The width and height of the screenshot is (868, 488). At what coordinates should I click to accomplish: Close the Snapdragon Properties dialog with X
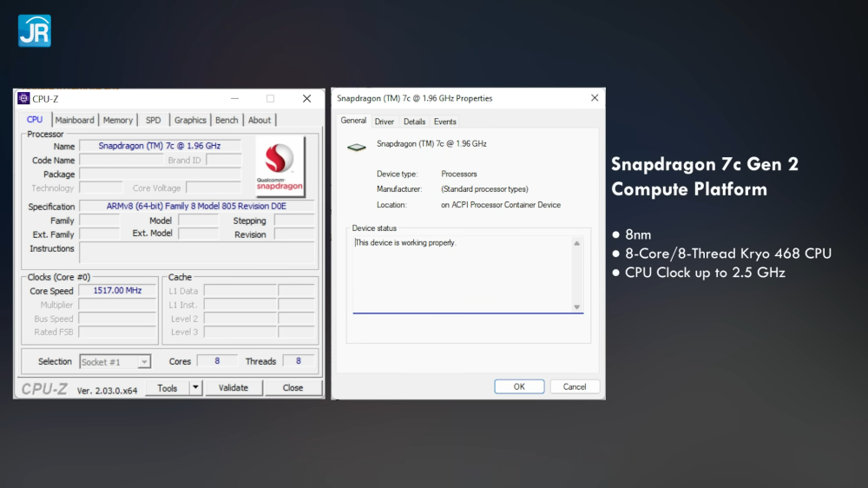point(595,98)
